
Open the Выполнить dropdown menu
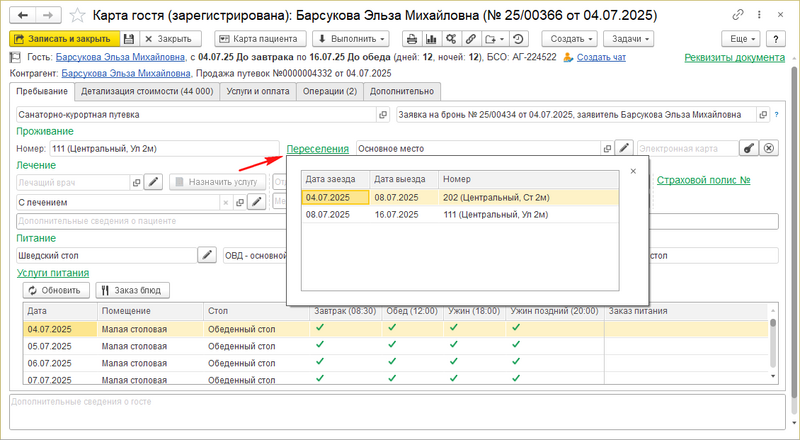coord(350,38)
